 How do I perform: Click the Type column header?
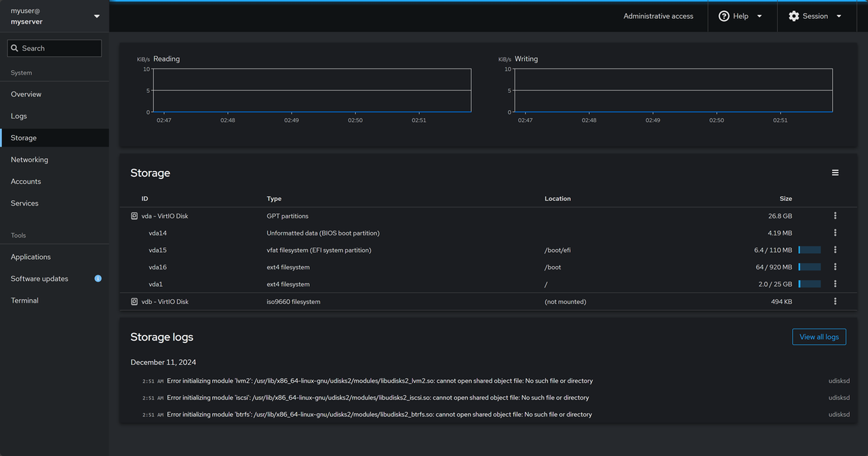(274, 199)
